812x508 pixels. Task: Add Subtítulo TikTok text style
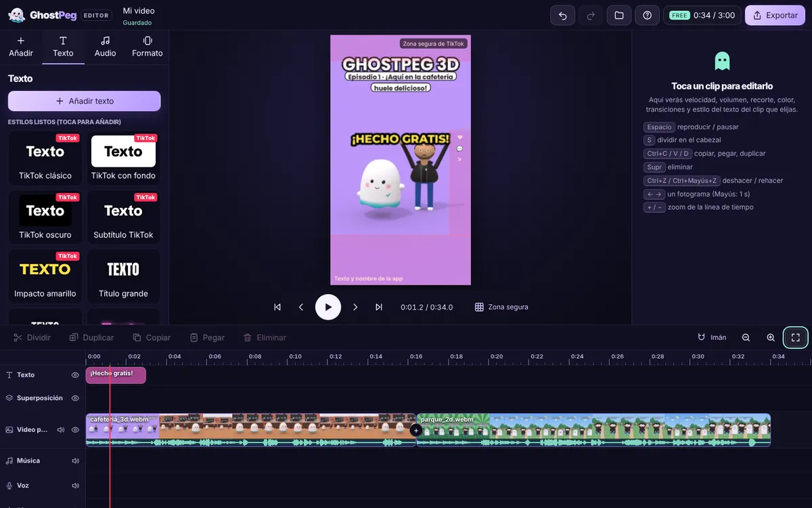tap(124, 217)
